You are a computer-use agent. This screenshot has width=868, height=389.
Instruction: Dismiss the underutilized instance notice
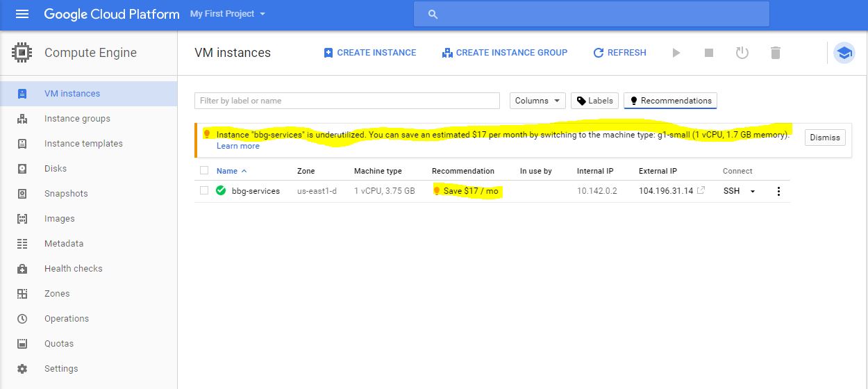coord(825,138)
